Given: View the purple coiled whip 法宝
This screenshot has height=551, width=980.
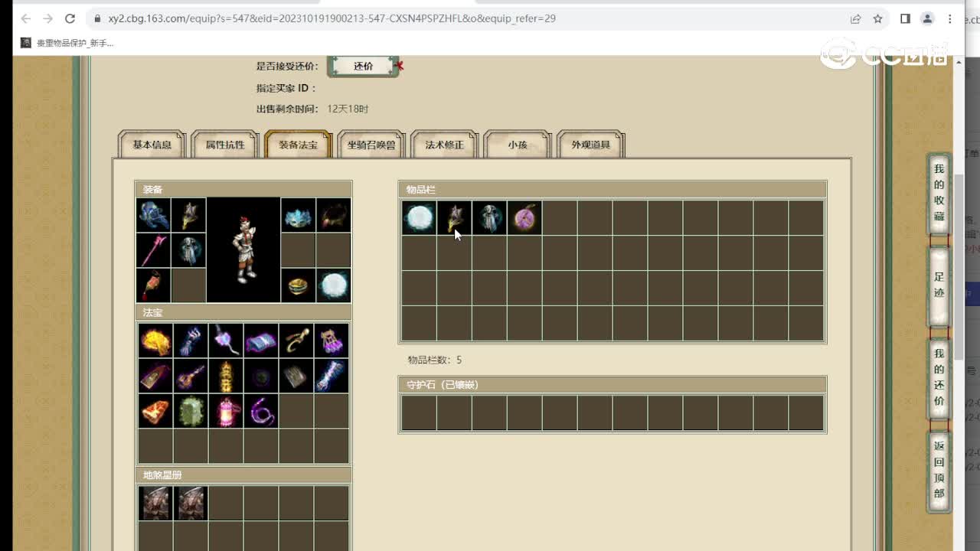Looking at the screenshot, I should [x=261, y=411].
